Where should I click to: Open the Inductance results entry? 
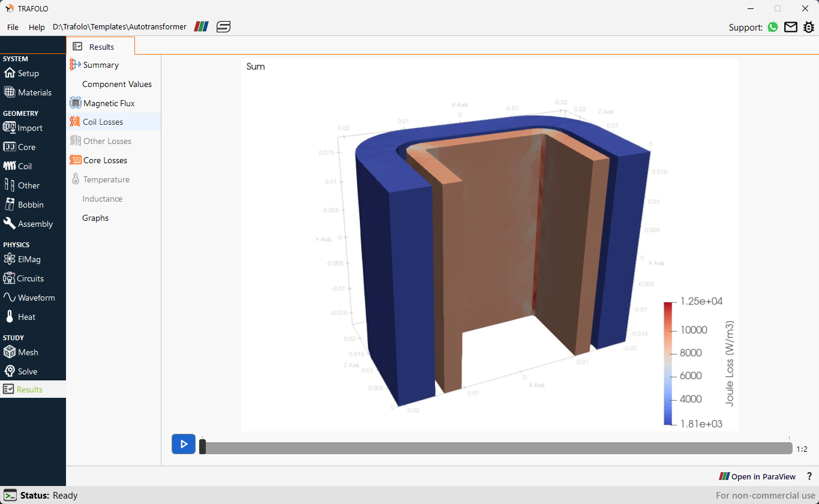[102, 199]
